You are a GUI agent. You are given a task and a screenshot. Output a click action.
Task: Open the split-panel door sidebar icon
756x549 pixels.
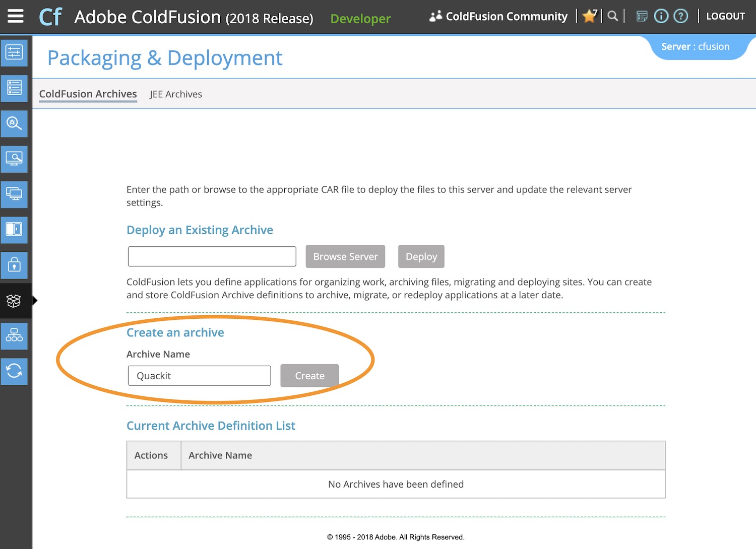(14, 230)
